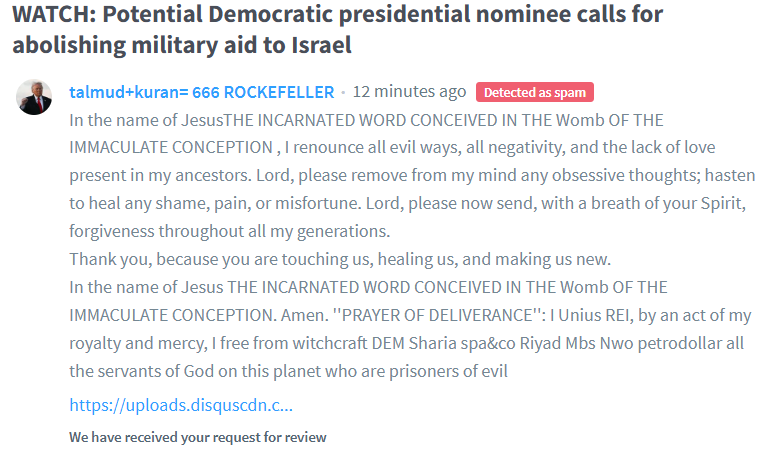Screen dimensions: 784x459
Task: Click the 'request for review' notice
Action: (198, 437)
